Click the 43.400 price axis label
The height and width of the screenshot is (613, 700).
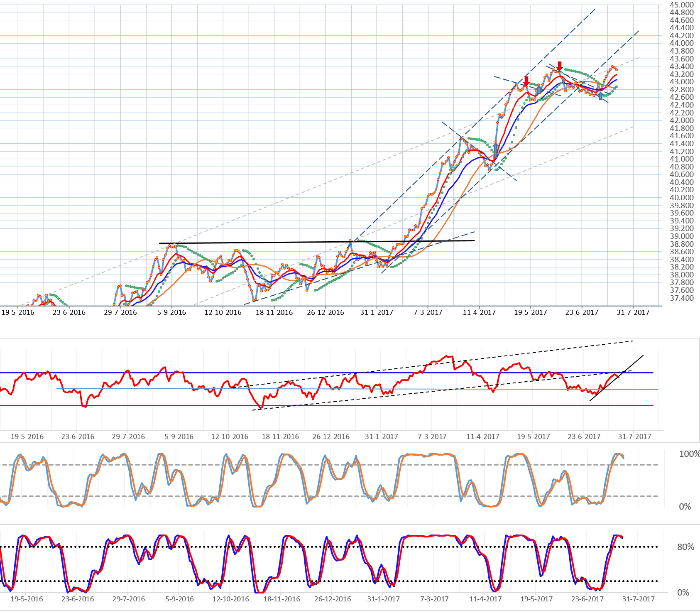[682, 66]
